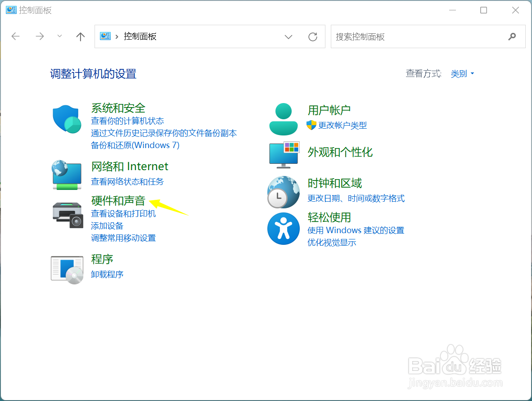The image size is (532, 401).
Task: Open 外观和个性化 category
Action: pos(340,152)
